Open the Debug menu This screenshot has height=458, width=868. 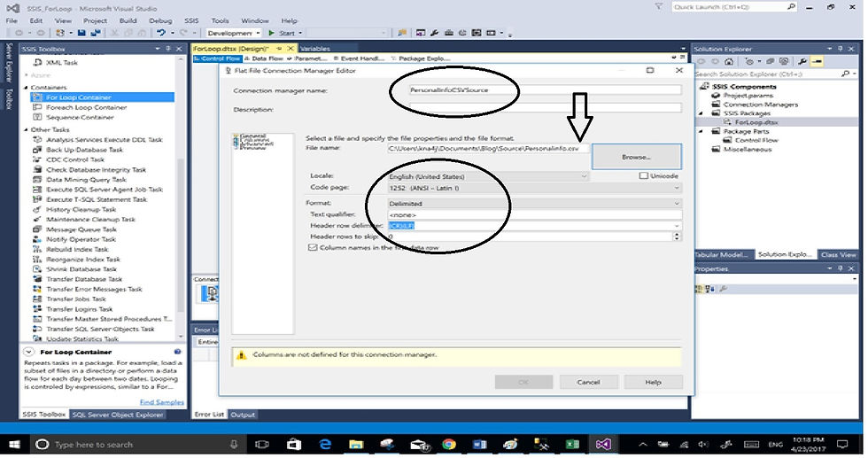point(160,20)
